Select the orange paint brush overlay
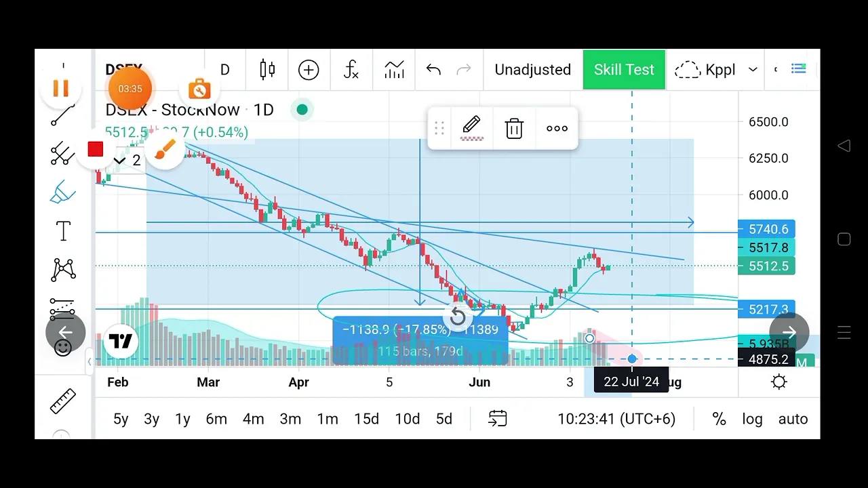The width and height of the screenshot is (868, 488). (x=165, y=150)
